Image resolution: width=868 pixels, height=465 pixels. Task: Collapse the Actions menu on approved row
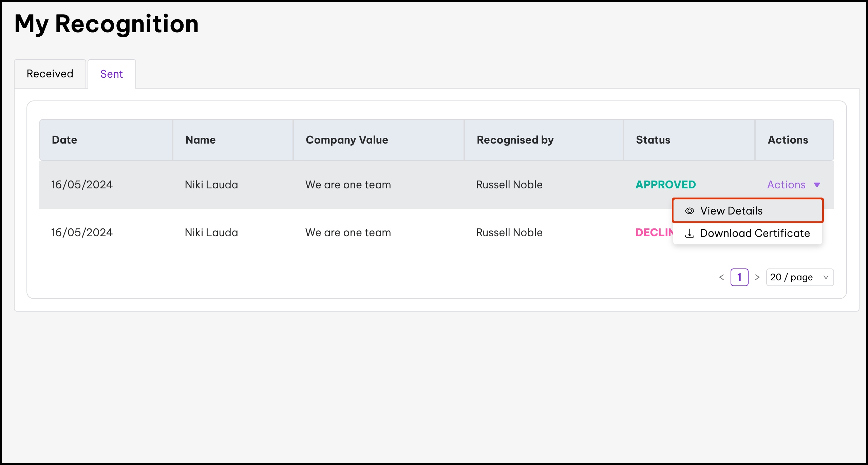click(x=787, y=185)
